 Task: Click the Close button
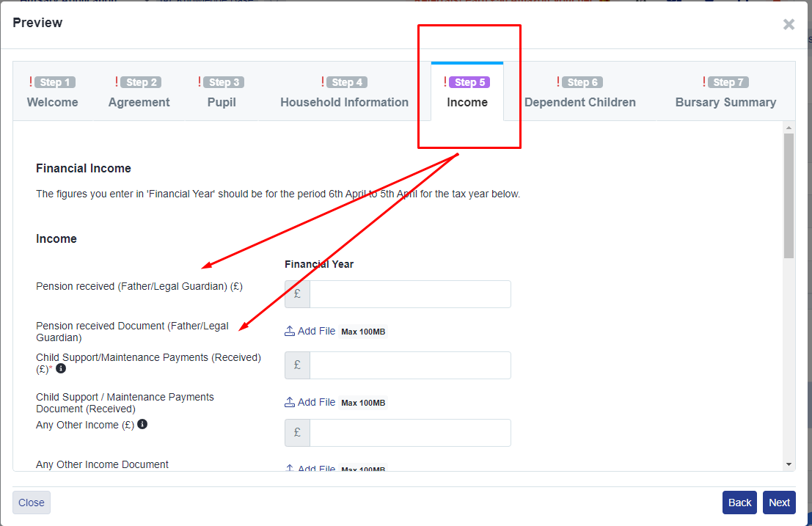[32, 503]
